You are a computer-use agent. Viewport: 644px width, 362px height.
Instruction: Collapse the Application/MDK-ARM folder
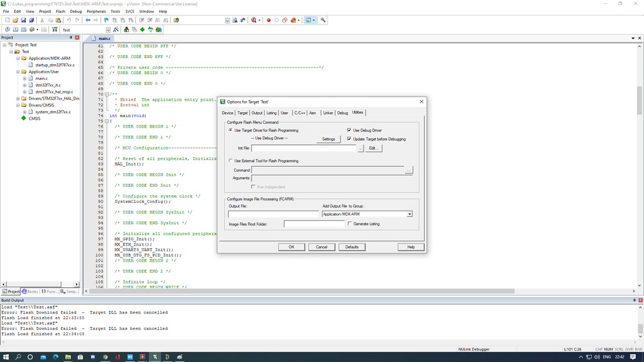tap(18, 58)
